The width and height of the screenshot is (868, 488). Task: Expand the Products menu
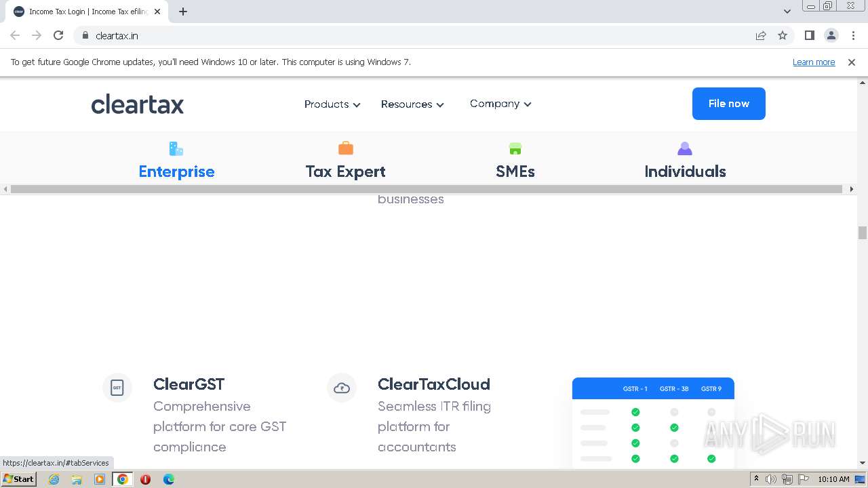tap(332, 104)
